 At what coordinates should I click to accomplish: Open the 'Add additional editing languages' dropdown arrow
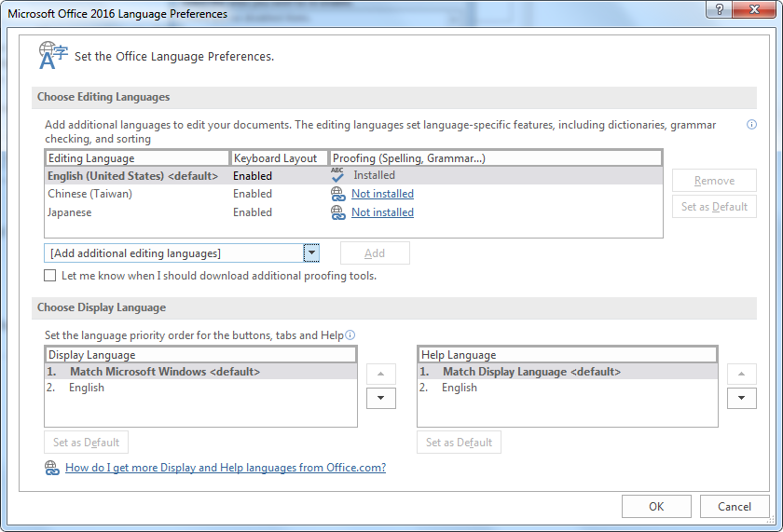pyautogui.click(x=311, y=253)
